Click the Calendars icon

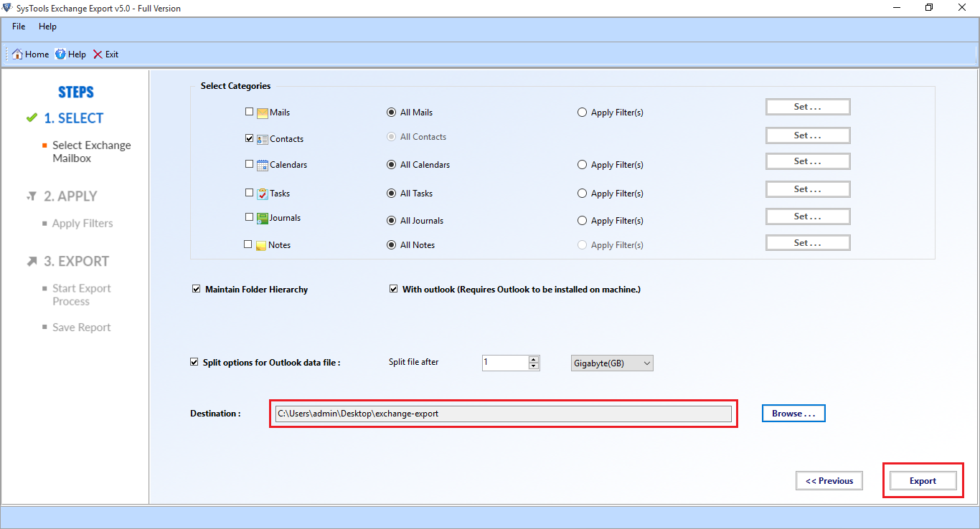pos(263,165)
